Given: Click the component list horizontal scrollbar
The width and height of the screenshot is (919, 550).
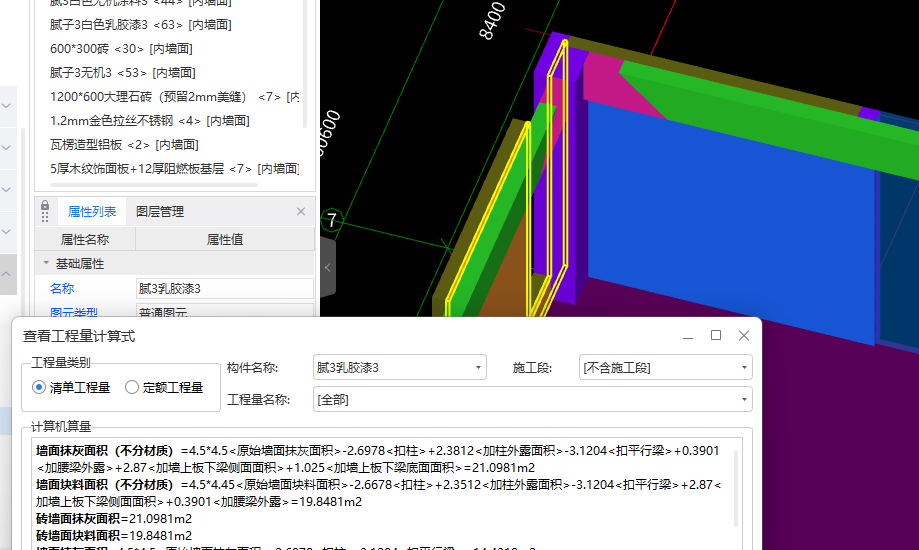Looking at the screenshot, I should (x=154, y=185).
